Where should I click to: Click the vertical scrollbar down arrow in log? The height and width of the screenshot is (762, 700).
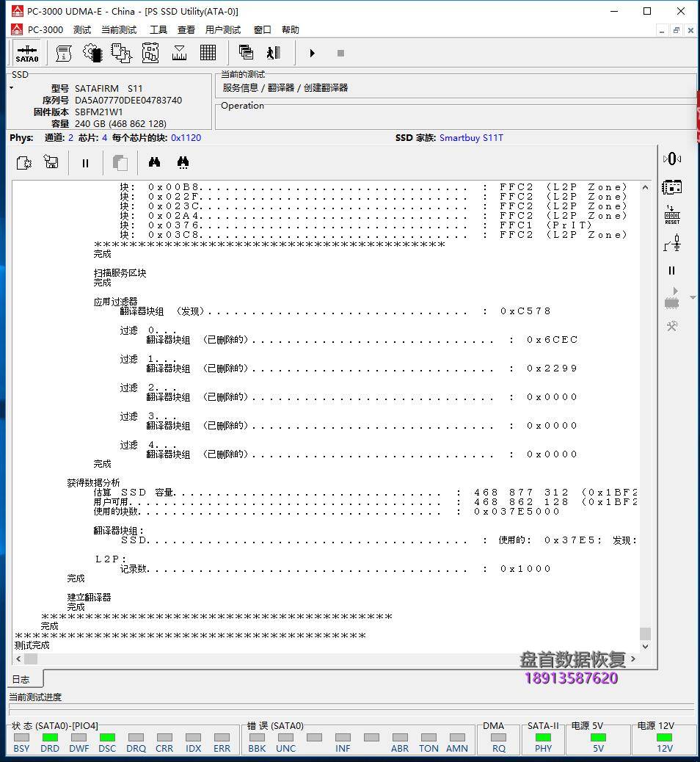click(x=645, y=647)
